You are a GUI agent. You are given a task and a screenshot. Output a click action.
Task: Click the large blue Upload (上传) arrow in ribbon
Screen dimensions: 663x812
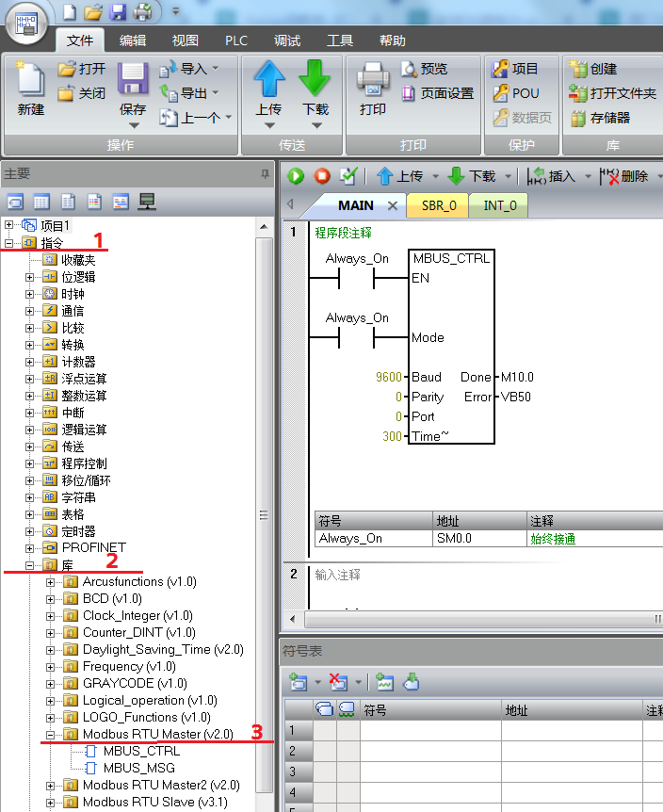pyautogui.click(x=269, y=78)
